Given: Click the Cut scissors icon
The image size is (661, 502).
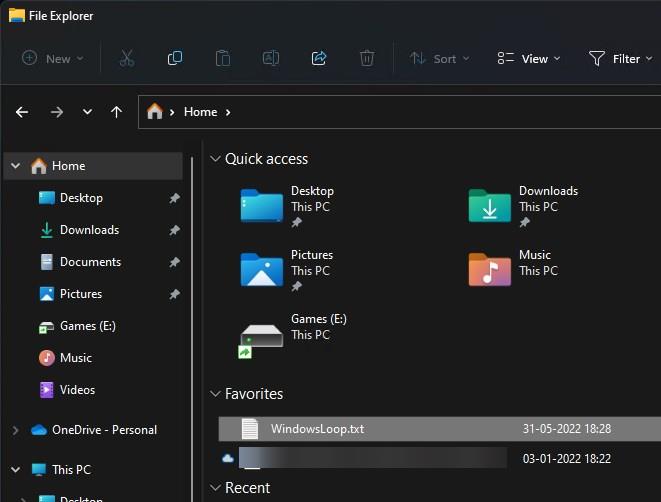Looking at the screenshot, I should point(127,58).
